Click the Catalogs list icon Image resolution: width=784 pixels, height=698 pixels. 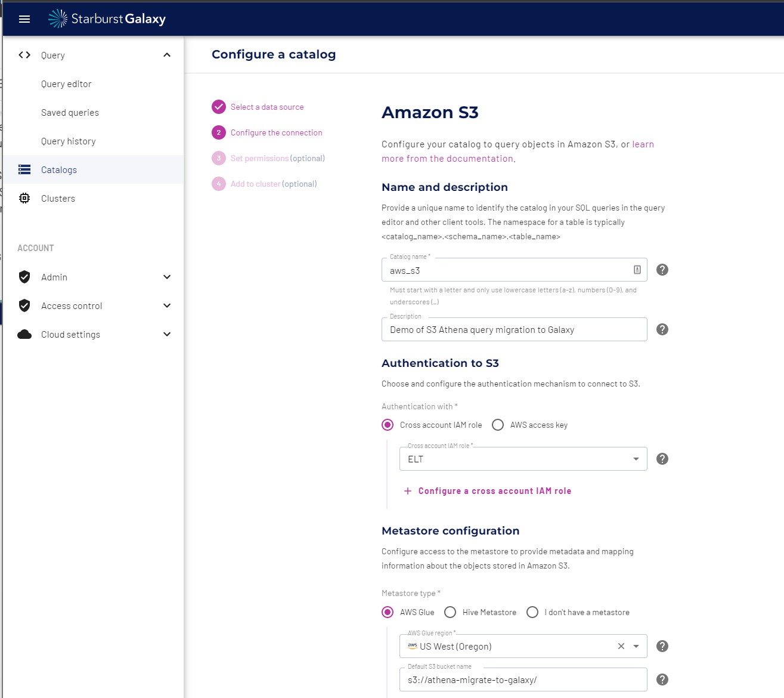click(24, 169)
